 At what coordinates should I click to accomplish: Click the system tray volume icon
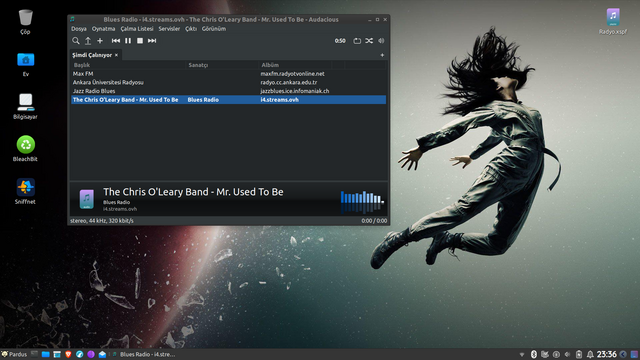point(567,354)
